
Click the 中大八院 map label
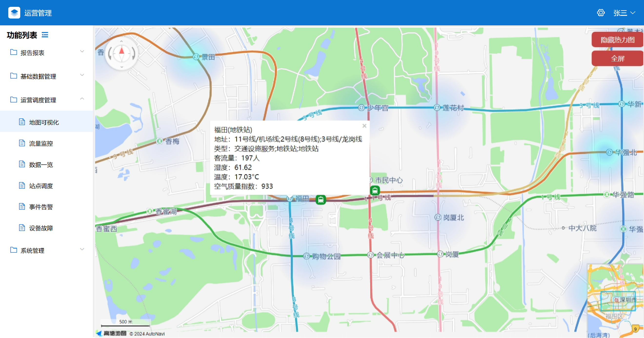[x=582, y=228]
